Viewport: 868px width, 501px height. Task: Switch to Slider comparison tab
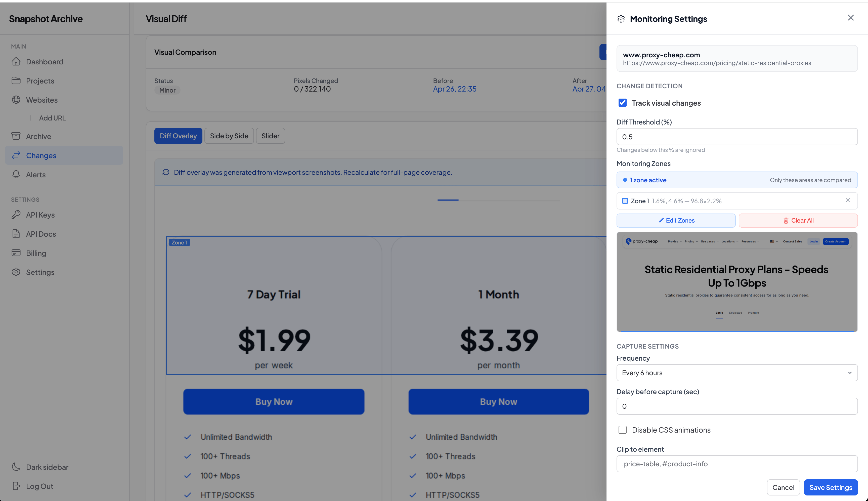(x=270, y=136)
